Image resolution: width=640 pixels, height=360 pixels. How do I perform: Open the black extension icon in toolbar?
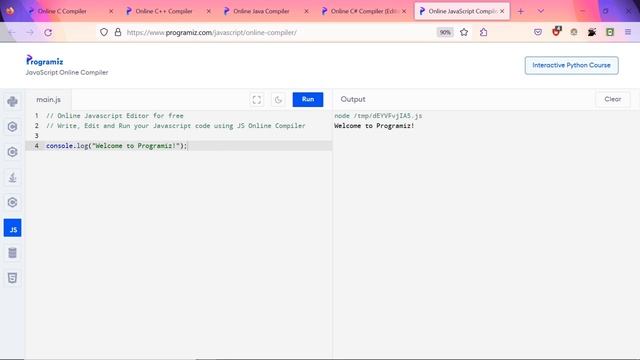click(592, 32)
